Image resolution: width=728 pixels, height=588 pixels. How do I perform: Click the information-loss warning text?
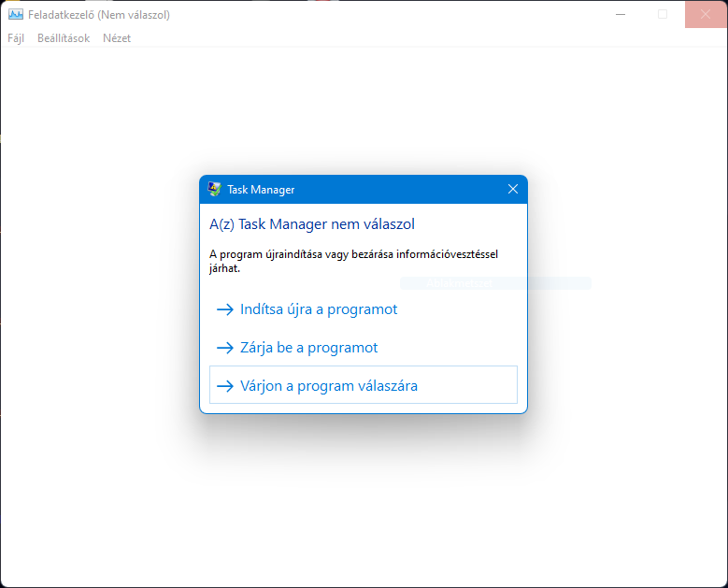[x=353, y=261]
